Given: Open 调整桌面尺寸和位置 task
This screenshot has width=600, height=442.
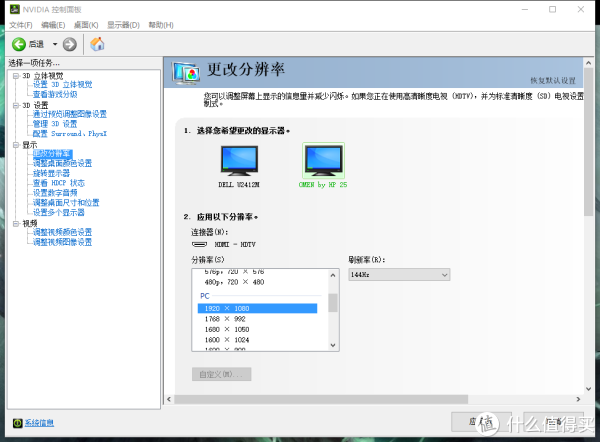Looking at the screenshot, I should 66,202.
